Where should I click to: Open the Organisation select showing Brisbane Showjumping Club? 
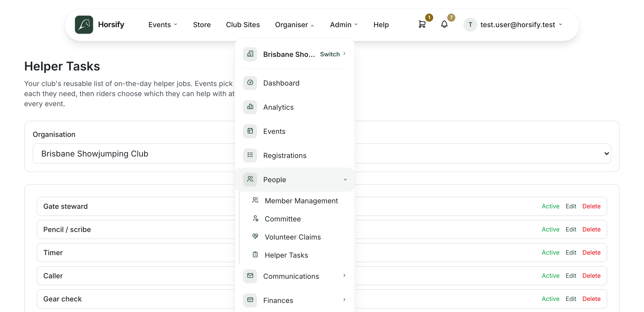322,153
